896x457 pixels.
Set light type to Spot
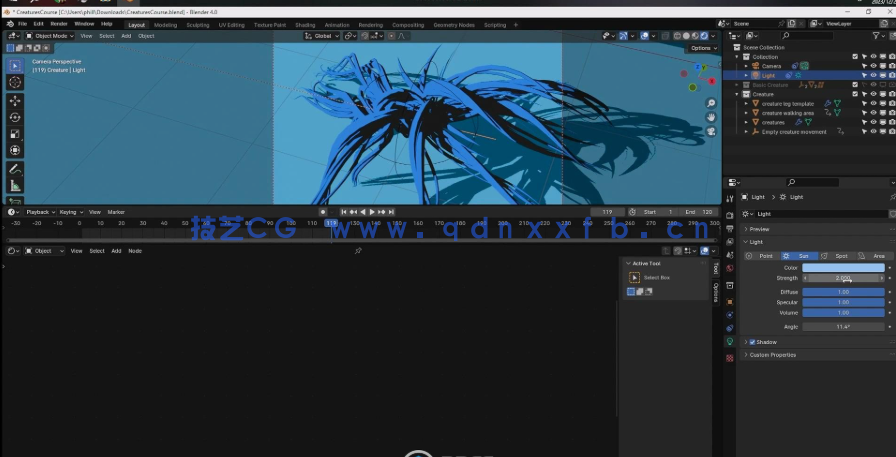pyautogui.click(x=841, y=256)
